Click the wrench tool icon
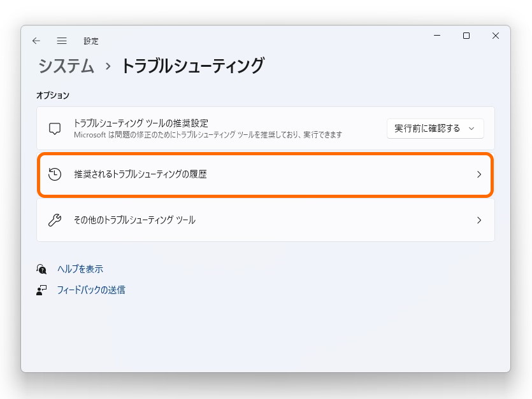The width and height of the screenshot is (532, 399). [55, 220]
